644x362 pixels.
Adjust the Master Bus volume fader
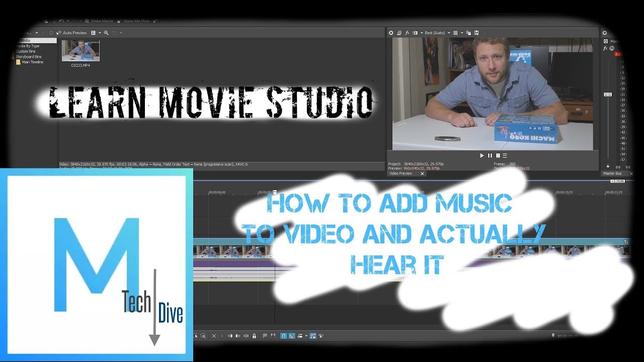click(608, 95)
